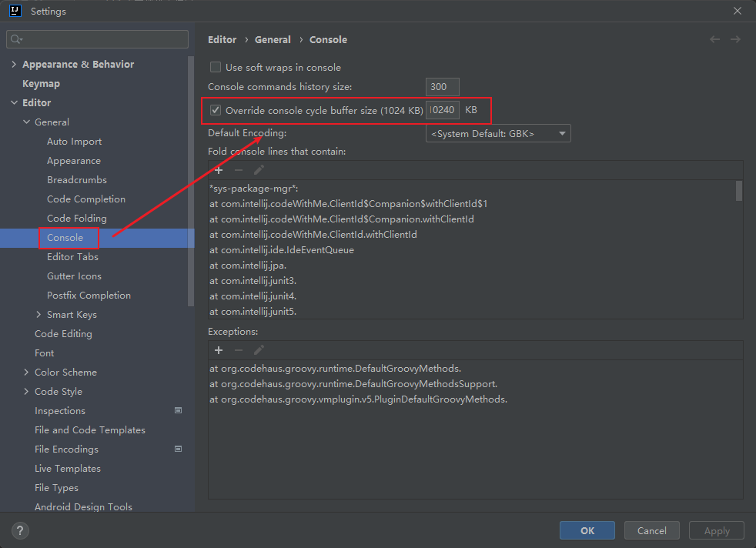Click the settings tree scrollbar
Screen dimensions: 756x548
click(x=190, y=181)
